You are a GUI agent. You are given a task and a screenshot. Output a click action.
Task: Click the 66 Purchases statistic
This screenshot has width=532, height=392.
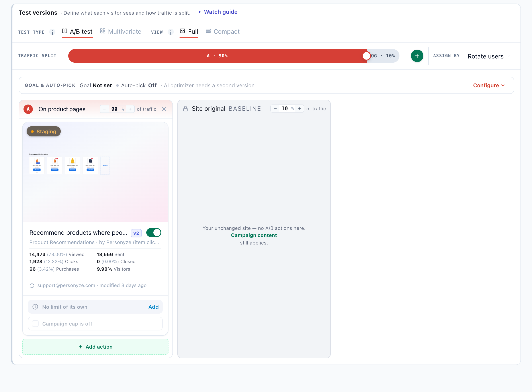[54, 269]
